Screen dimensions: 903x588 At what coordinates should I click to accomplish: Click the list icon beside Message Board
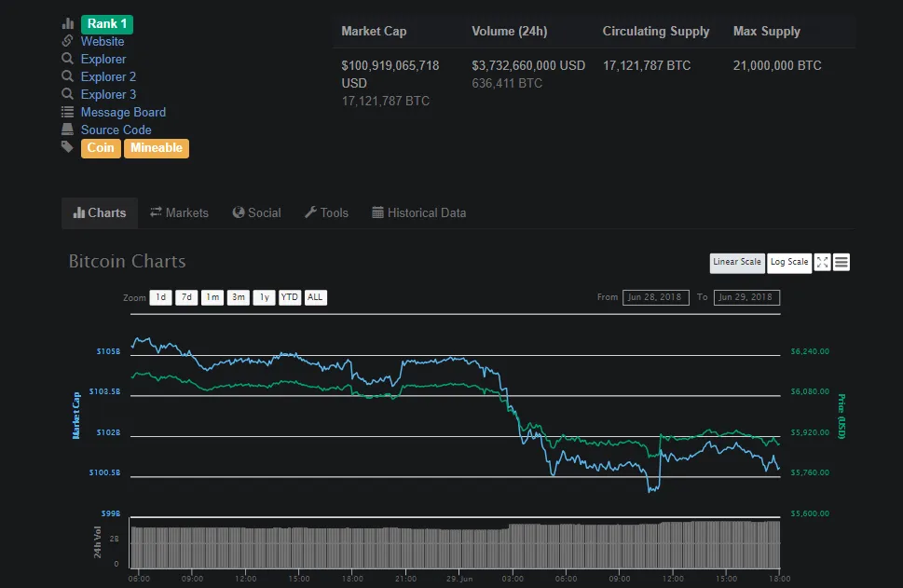(67, 112)
